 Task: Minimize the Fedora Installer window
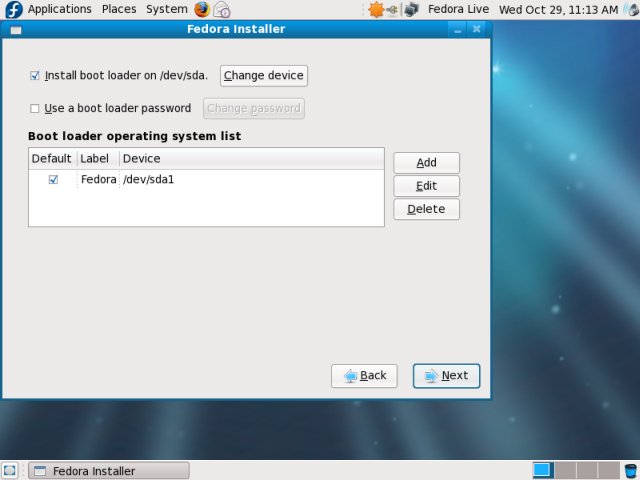click(458, 29)
